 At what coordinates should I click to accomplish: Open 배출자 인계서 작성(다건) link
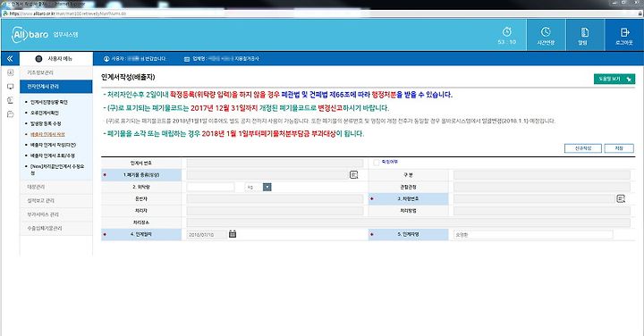coord(53,145)
